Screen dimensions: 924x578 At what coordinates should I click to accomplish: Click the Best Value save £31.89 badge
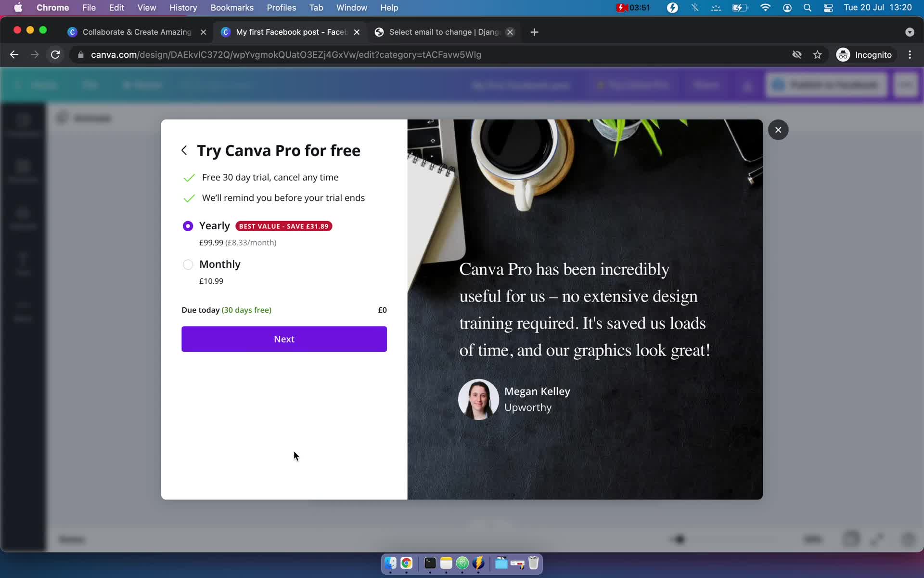click(283, 226)
